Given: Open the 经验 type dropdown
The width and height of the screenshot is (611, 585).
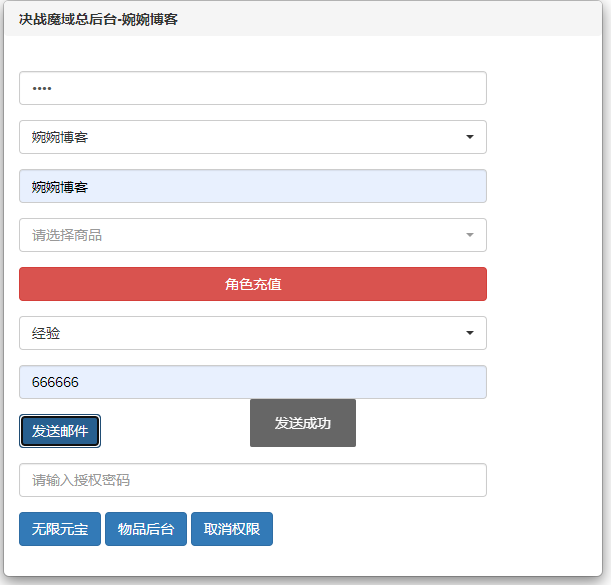Looking at the screenshot, I should point(252,333).
